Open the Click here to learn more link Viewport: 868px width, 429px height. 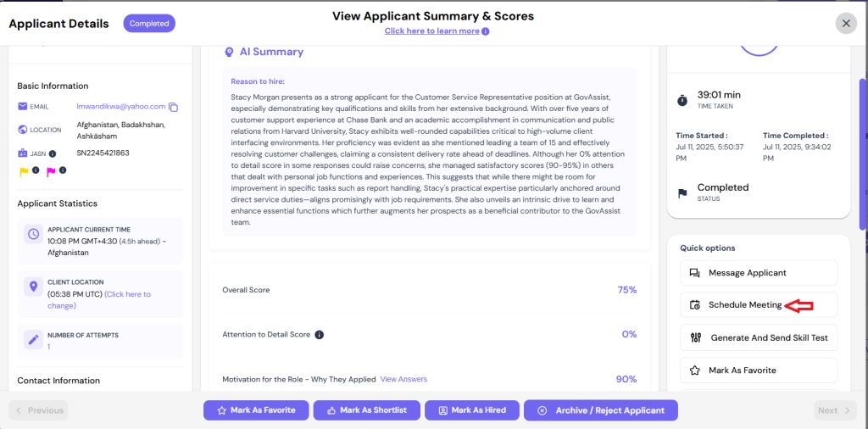click(x=431, y=31)
